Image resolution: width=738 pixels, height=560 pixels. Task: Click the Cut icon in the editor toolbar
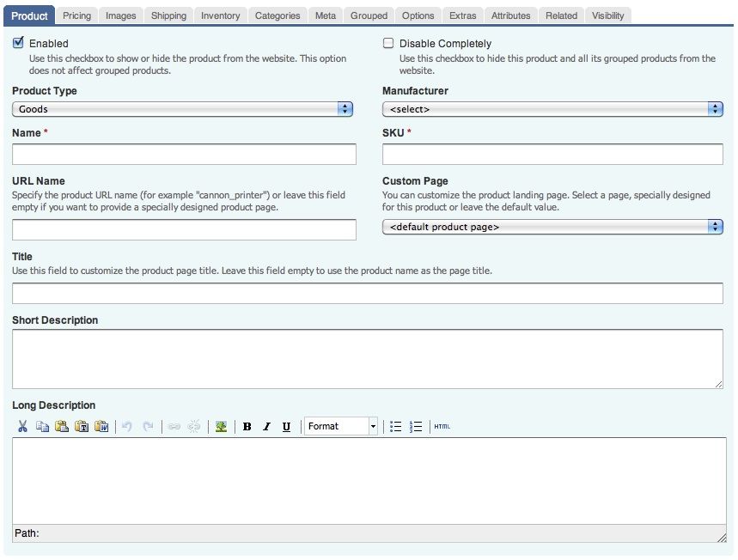tap(21, 426)
